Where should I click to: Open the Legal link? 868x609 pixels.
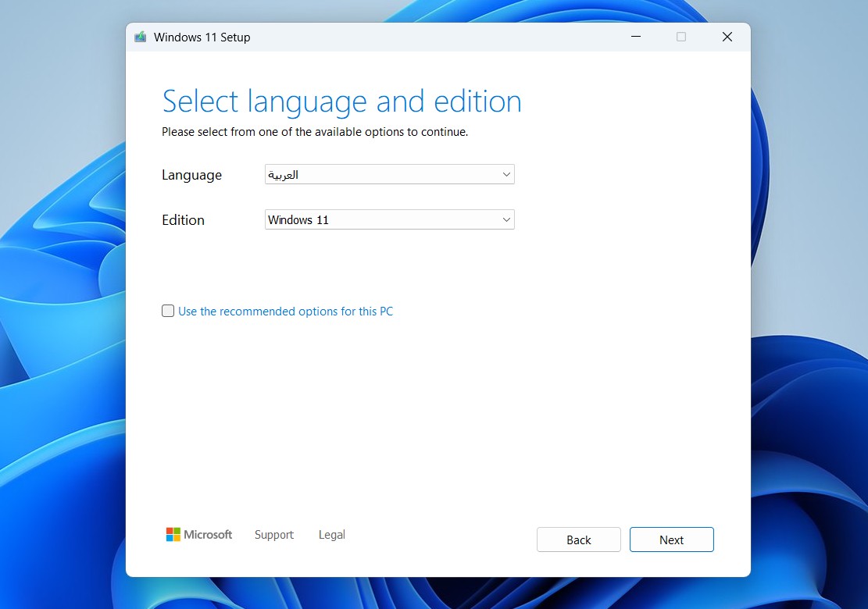coord(331,535)
